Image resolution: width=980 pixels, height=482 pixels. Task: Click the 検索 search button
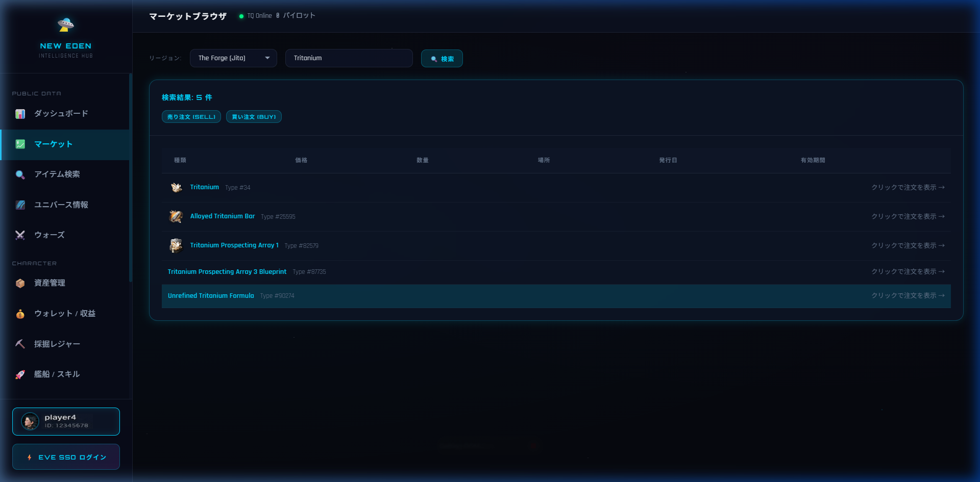point(442,59)
